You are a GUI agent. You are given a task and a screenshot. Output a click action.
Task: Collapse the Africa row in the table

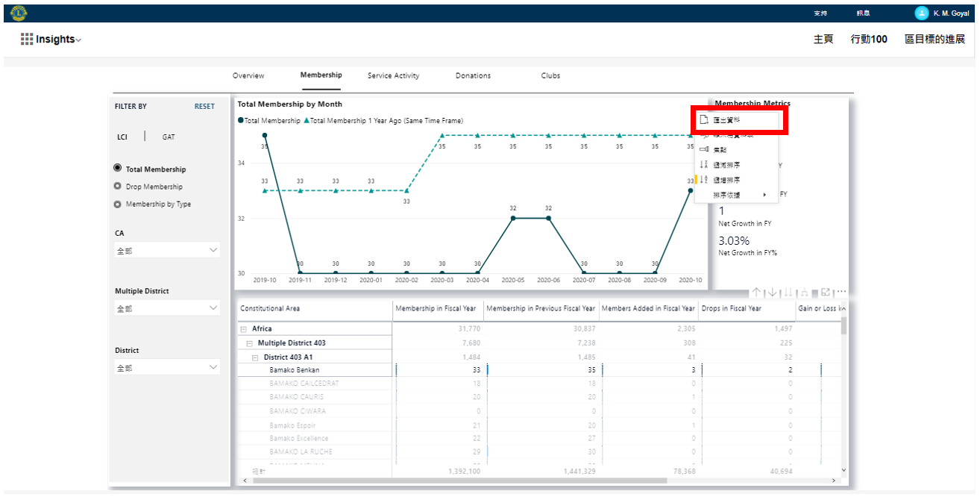pyautogui.click(x=243, y=329)
